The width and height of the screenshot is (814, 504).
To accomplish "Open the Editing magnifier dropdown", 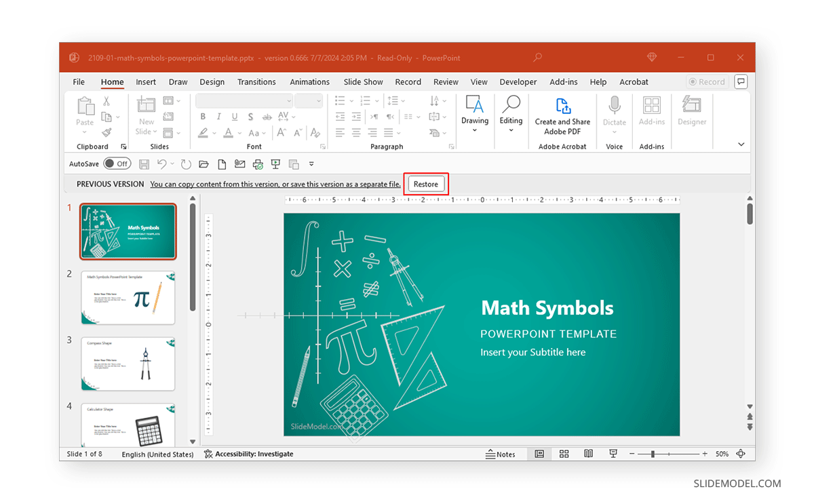I will tap(511, 113).
